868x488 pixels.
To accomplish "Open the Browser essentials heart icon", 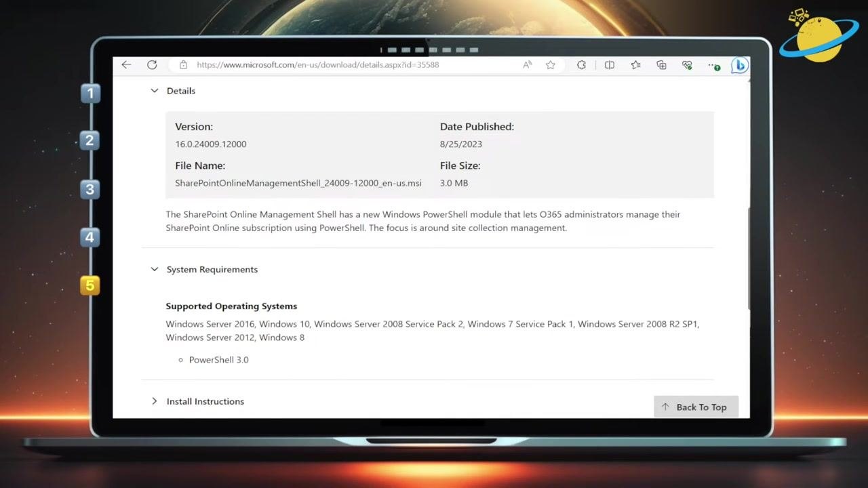I will tap(687, 65).
